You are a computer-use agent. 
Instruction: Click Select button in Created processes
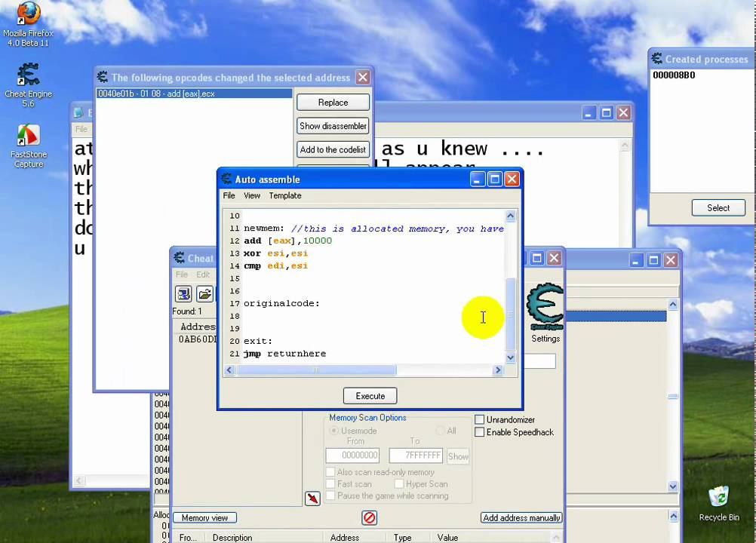(x=718, y=207)
